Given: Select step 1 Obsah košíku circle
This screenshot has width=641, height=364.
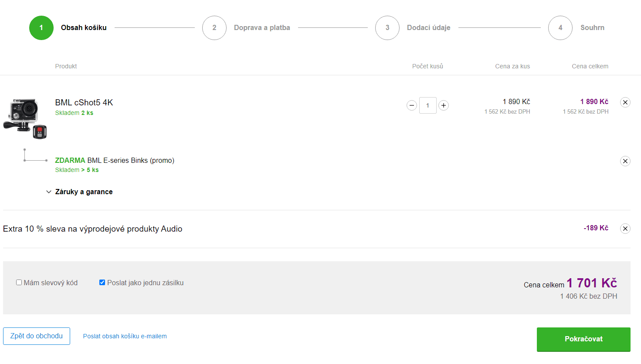Looking at the screenshot, I should point(41,28).
